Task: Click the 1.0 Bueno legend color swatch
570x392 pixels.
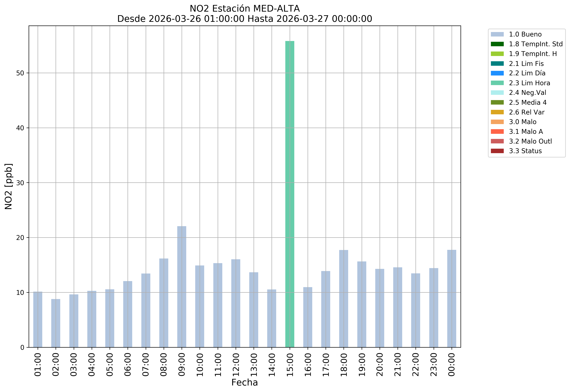Action: click(x=497, y=34)
